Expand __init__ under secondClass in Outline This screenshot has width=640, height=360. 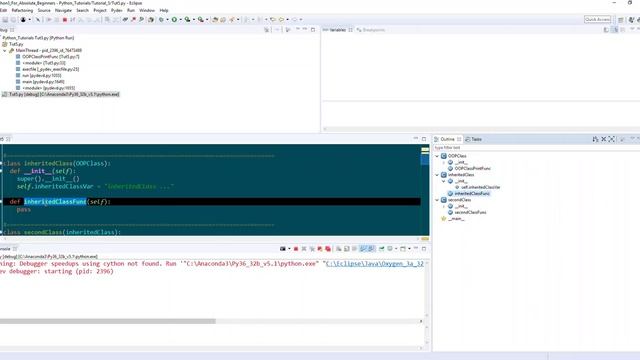click(444, 206)
